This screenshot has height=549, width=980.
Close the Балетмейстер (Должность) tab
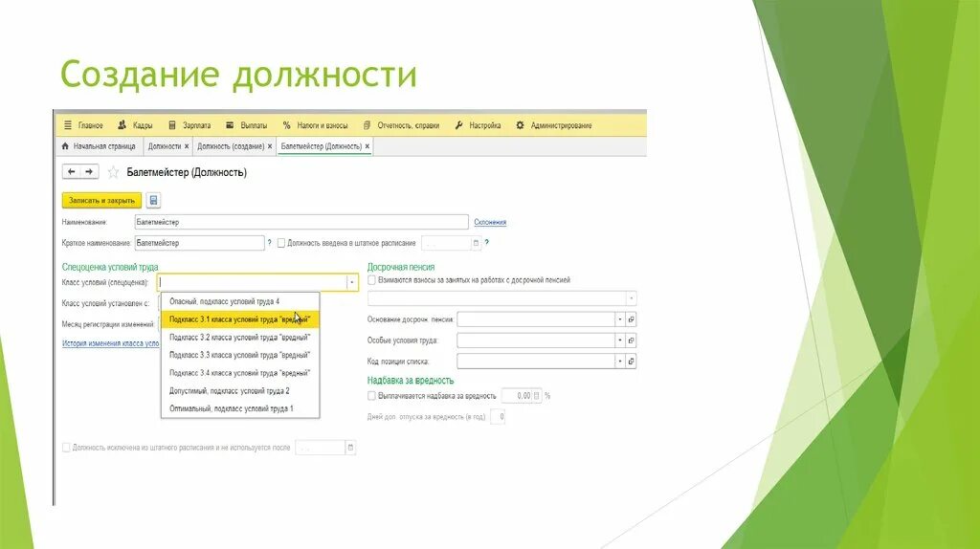point(367,146)
